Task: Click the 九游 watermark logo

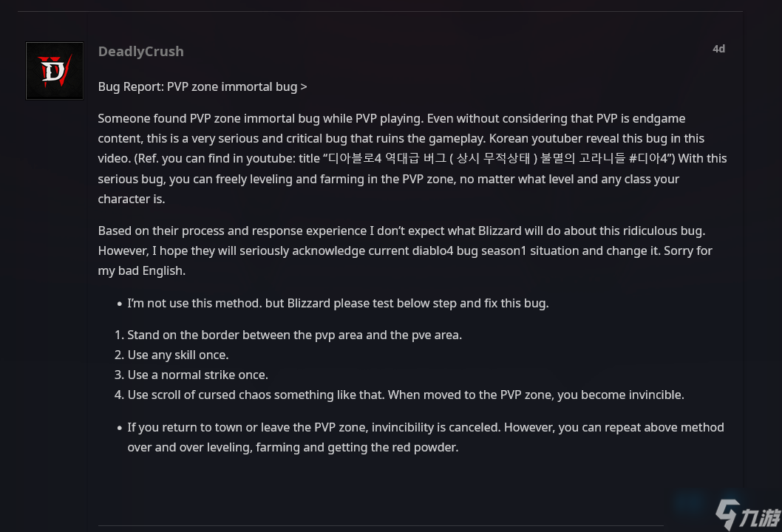Action: (x=747, y=514)
